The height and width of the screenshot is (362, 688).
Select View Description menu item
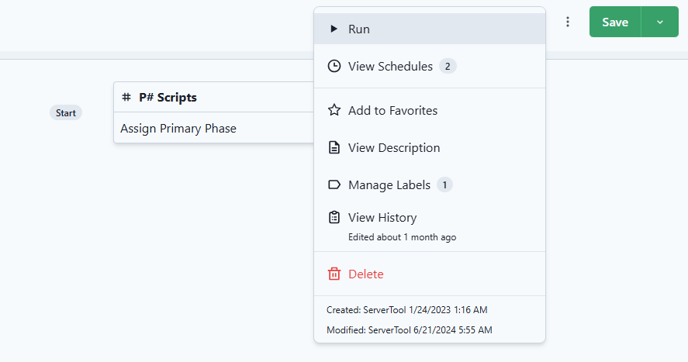430,147
